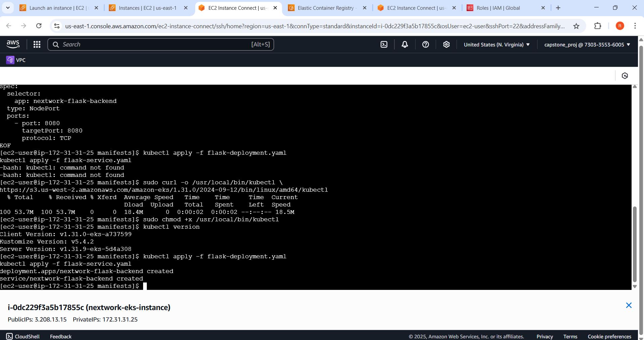Click terminal scroll-up arrow
The image size is (644, 340).
point(635,87)
